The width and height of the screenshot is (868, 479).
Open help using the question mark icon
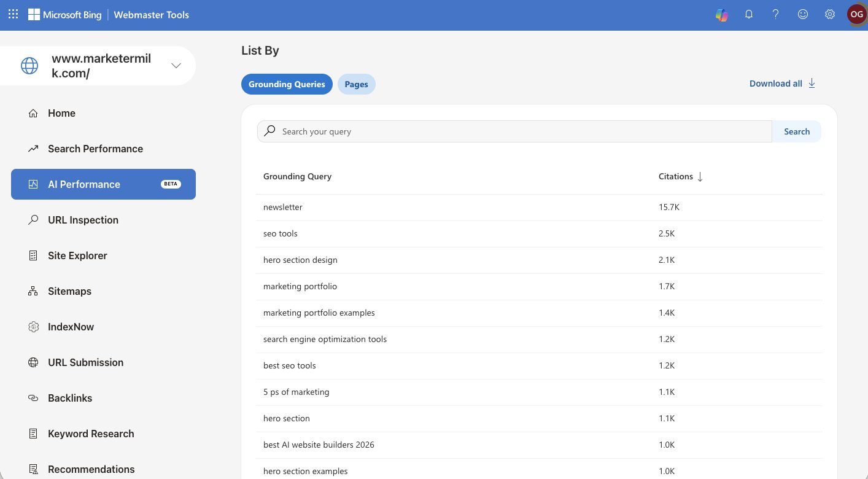[x=775, y=14]
